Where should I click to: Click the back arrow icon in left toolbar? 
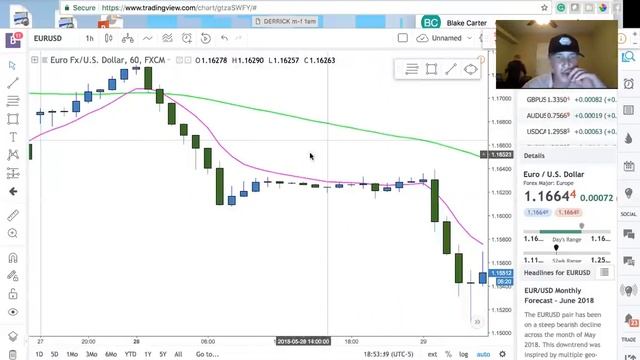pyautogui.click(x=13, y=191)
